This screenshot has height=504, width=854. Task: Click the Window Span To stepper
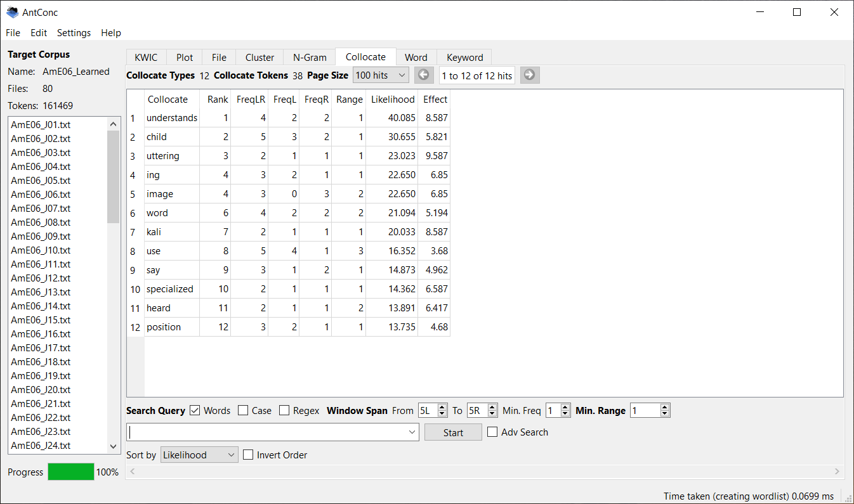[482, 411]
